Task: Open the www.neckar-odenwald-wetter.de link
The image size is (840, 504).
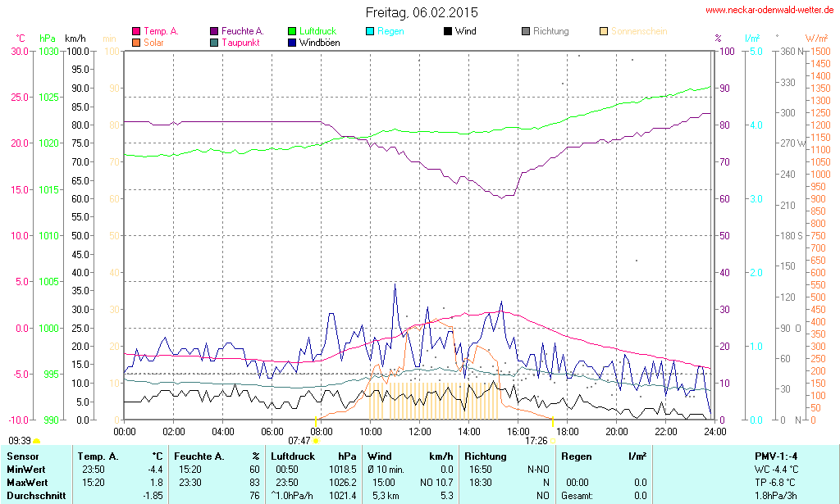Action: pos(769,10)
